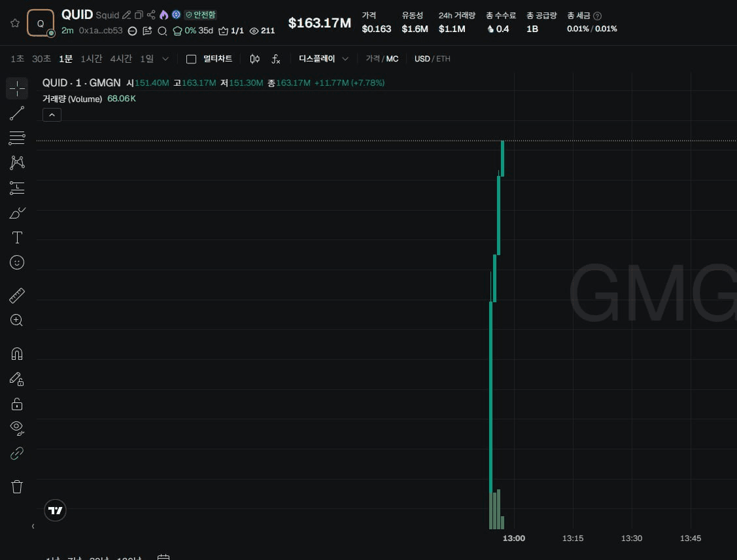Enable the 멀티차트 checkbox

(192, 60)
